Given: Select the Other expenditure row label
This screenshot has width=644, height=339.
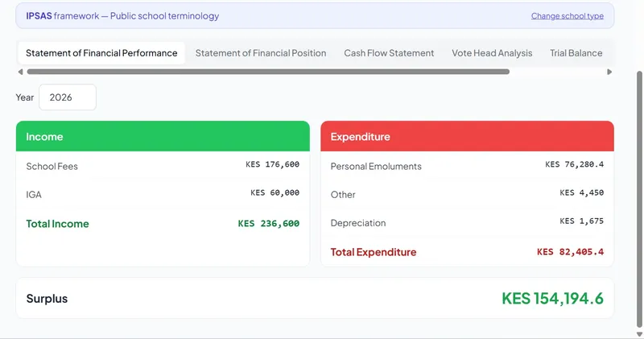Looking at the screenshot, I should click(x=343, y=195).
